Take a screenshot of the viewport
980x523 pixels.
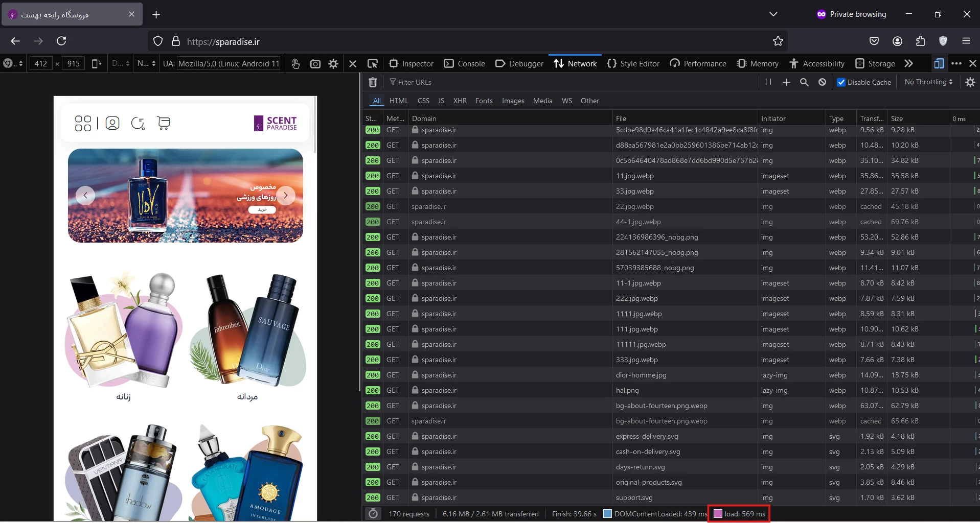tap(315, 64)
